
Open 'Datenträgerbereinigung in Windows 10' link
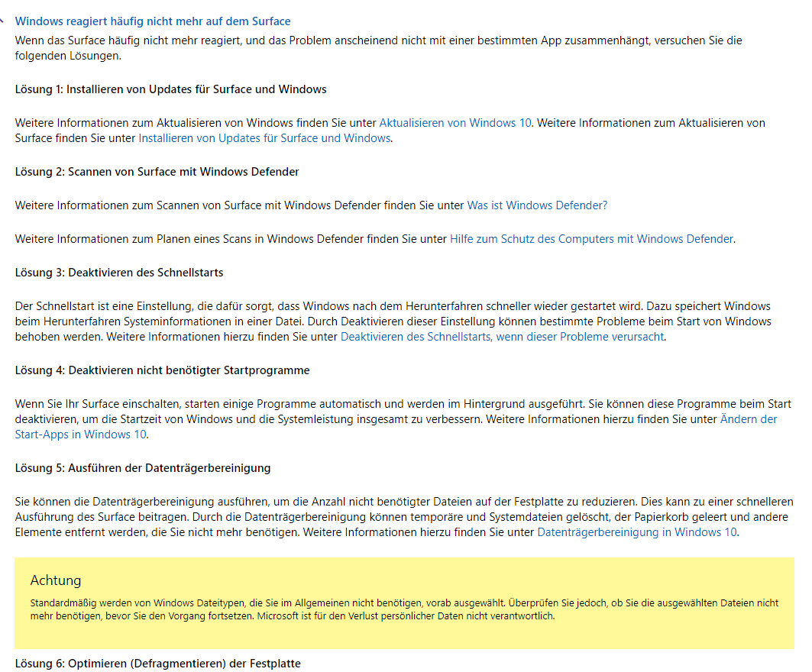point(637,532)
